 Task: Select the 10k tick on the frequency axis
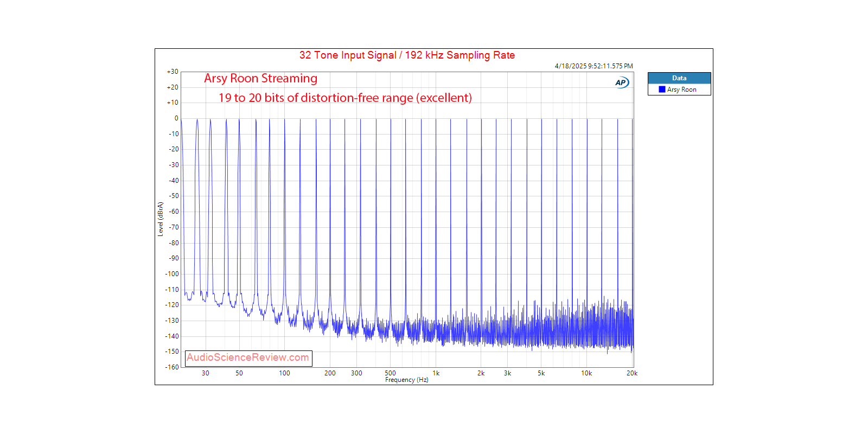click(586, 373)
